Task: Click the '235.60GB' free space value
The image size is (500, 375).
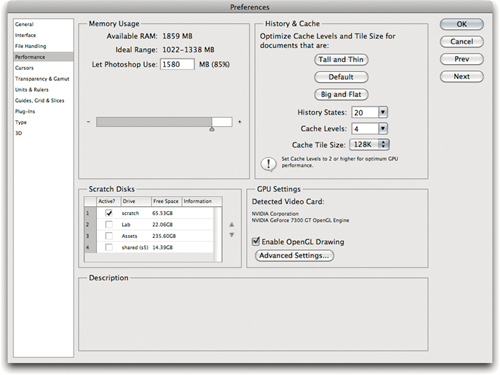Action: 164,236
